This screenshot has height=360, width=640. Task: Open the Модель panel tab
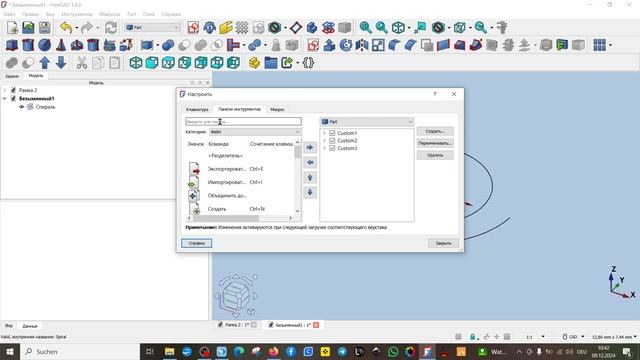point(36,76)
